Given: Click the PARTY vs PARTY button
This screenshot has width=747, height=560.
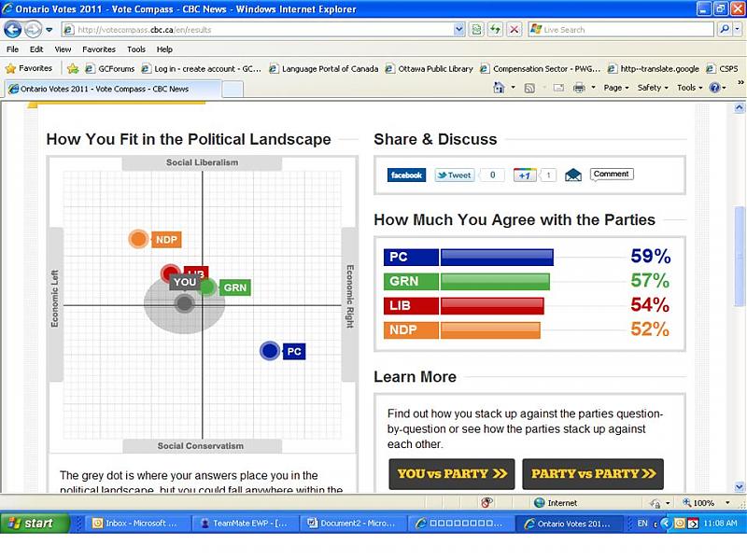Looking at the screenshot, I should (x=593, y=473).
